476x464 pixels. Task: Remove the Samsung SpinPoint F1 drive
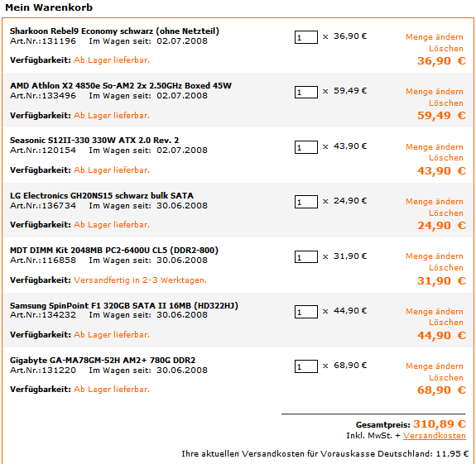pos(446,323)
